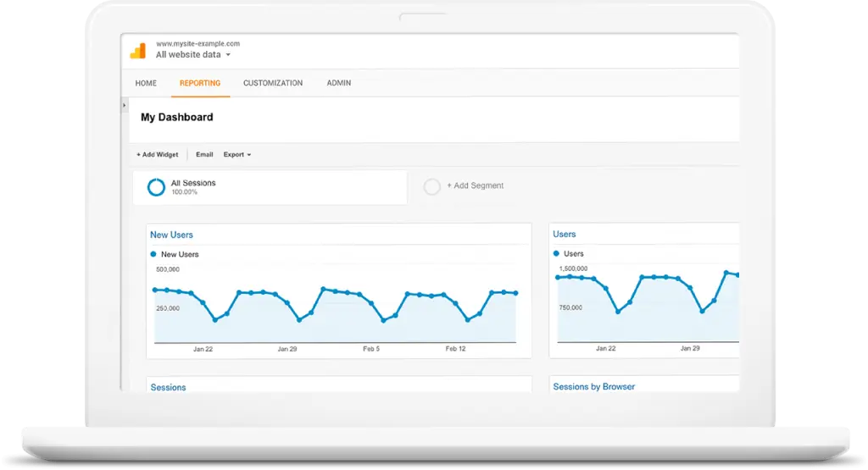Expand the left sidebar arrow
This screenshot has width=868, height=470.
click(125, 105)
